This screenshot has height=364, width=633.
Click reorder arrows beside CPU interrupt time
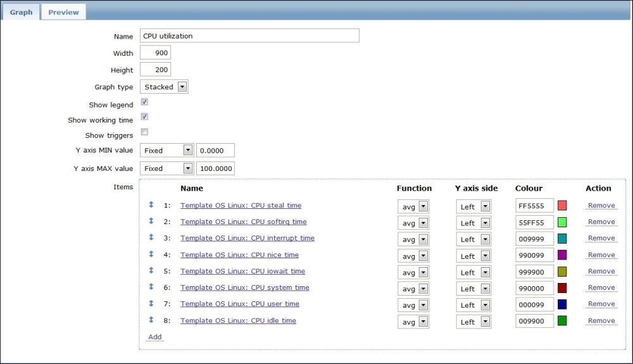(151, 237)
